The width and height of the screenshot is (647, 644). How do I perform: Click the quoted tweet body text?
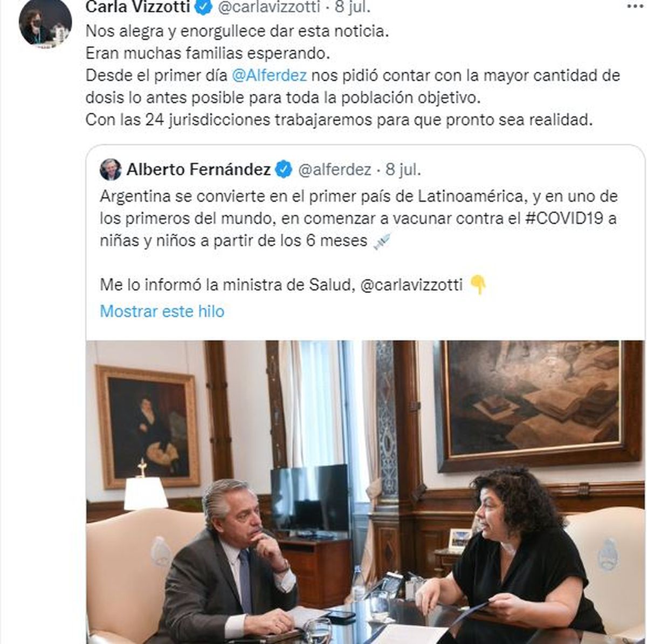(x=359, y=218)
